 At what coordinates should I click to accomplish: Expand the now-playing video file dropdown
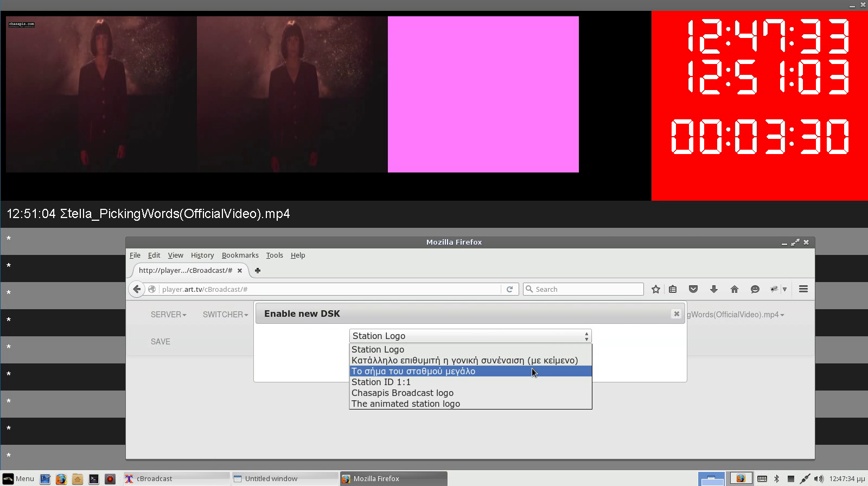(735, 315)
